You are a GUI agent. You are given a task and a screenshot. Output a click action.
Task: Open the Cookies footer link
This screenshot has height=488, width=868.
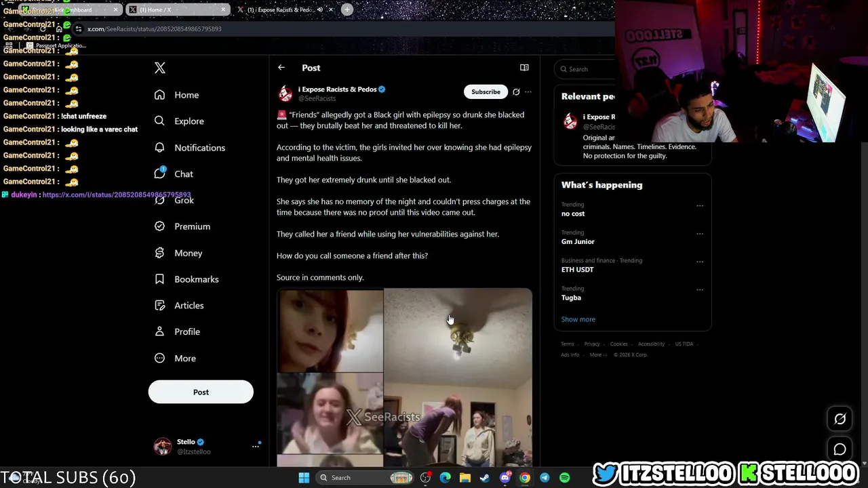click(618, 344)
